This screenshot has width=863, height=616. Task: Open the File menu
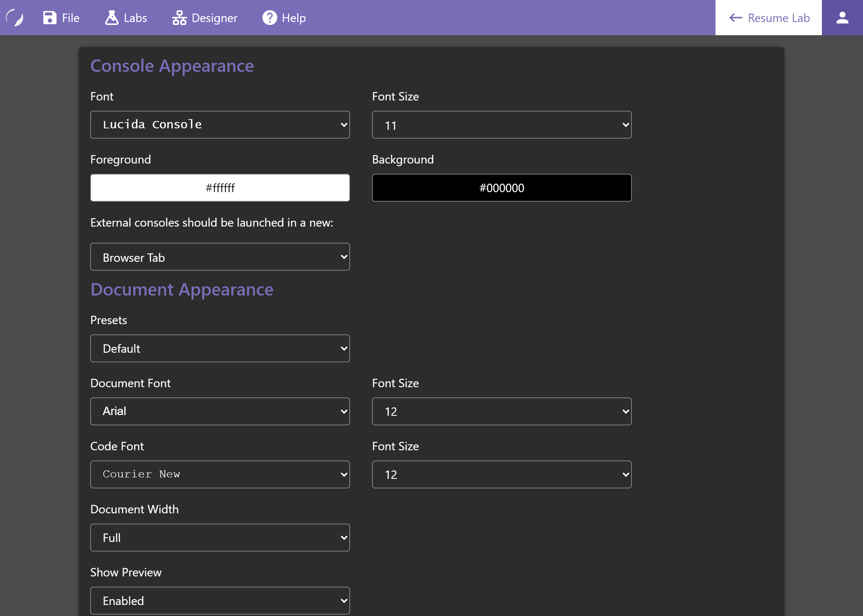click(x=70, y=18)
